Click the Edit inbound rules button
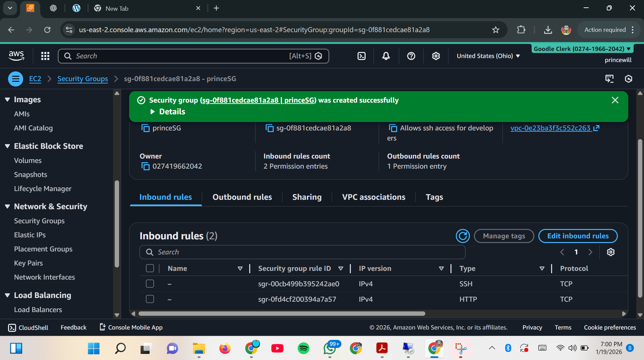The width and height of the screenshot is (644, 360). click(x=578, y=236)
